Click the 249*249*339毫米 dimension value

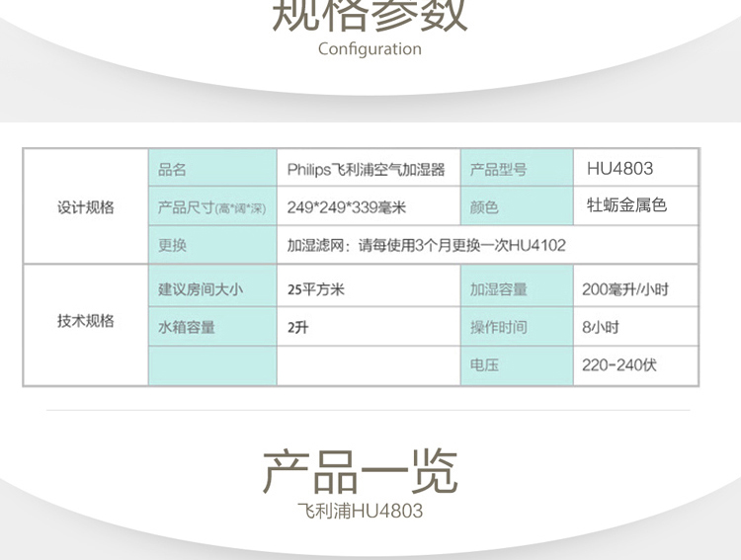click(x=347, y=207)
